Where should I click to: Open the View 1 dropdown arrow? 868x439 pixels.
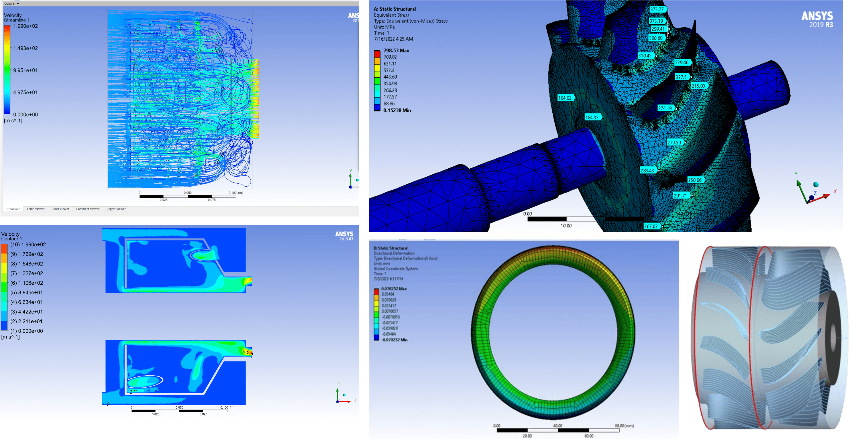pos(18,4)
